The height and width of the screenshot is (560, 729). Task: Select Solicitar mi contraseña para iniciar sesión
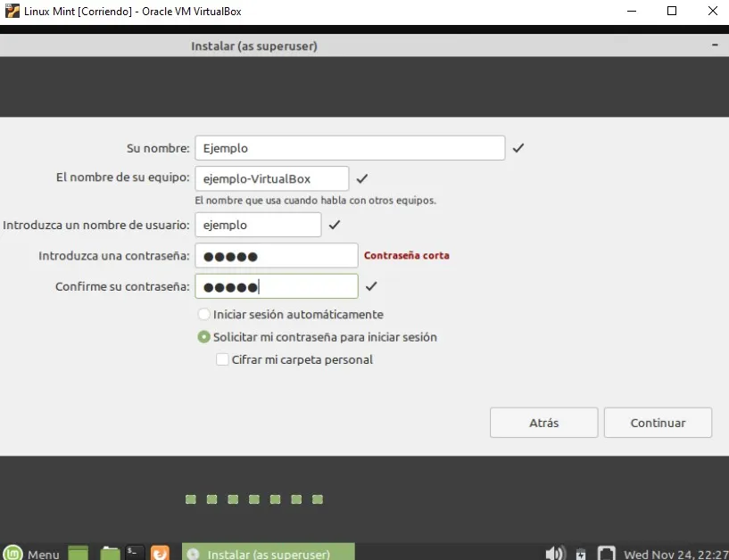(x=203, y=337)
